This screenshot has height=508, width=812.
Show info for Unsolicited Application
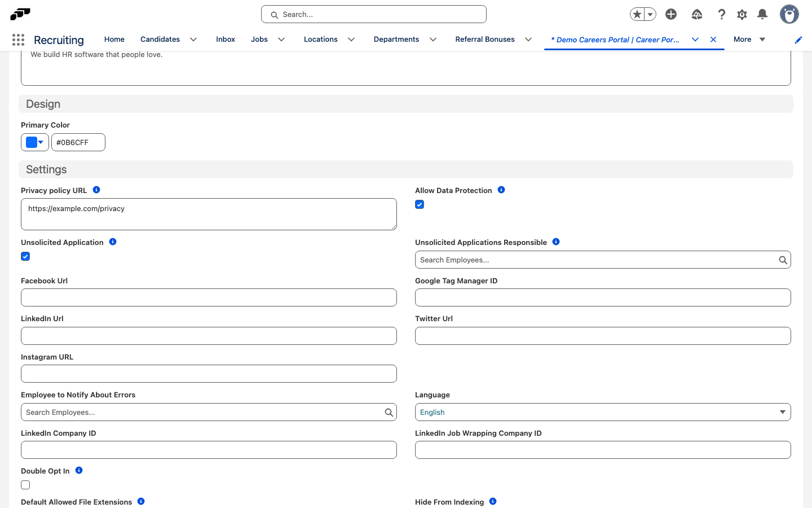(113, 242)
